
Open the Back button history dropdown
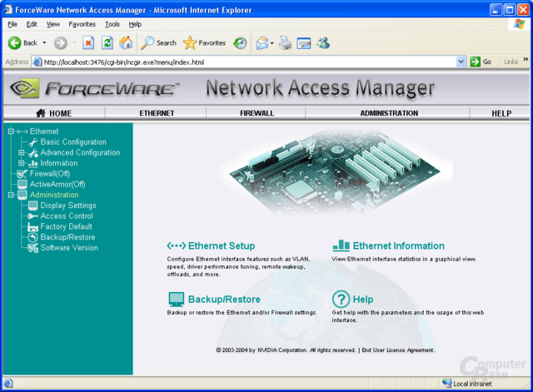pyautogui.click(x=44, y=43)
